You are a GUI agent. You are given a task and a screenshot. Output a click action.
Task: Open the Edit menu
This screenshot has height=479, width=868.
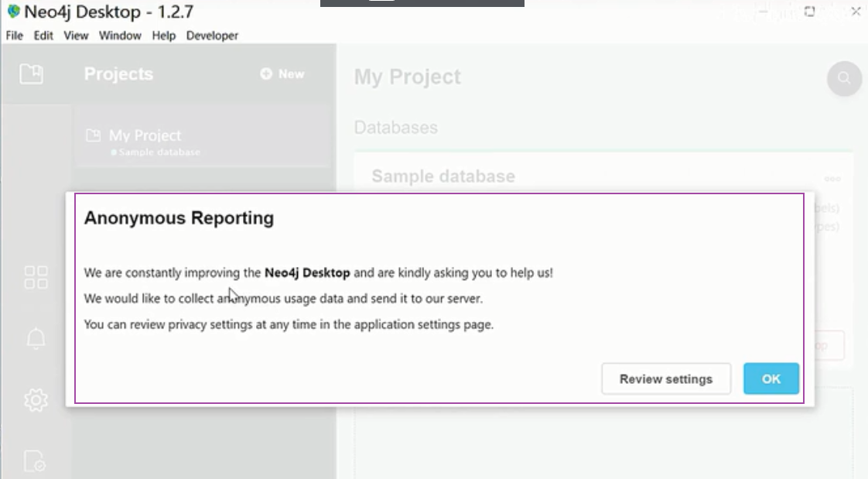coord(43,35)
